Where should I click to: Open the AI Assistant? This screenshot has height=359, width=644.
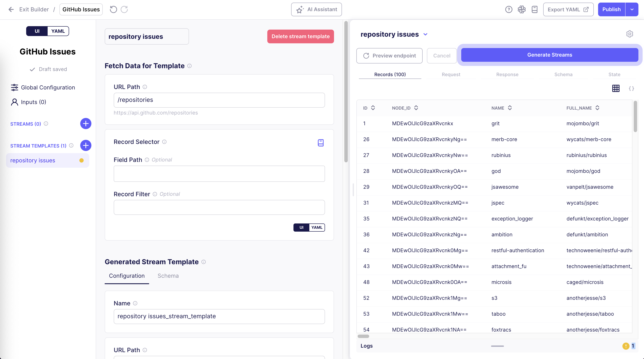[x=316, y=9]
